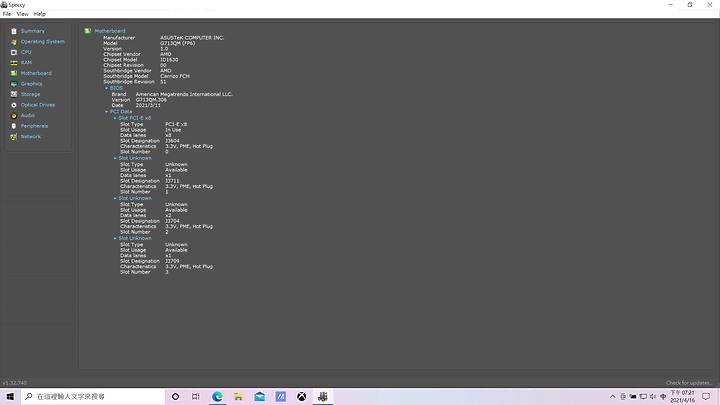The height and width of the screenshot is (405, 720).
Task: Select the Optical Drives section icon
Action: click(14, 105)
